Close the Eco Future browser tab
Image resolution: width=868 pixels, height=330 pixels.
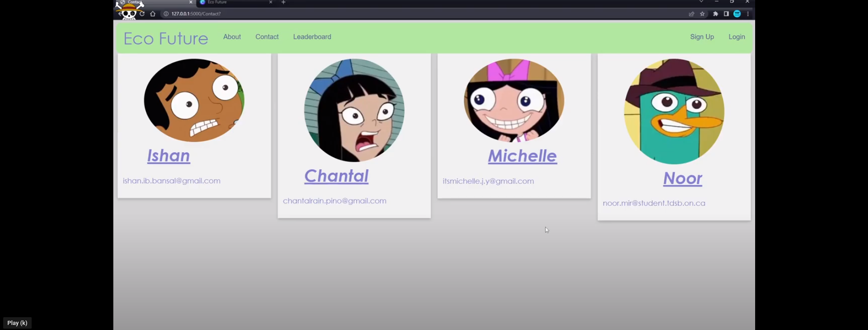pyautogui.click(x=271, y=2)
